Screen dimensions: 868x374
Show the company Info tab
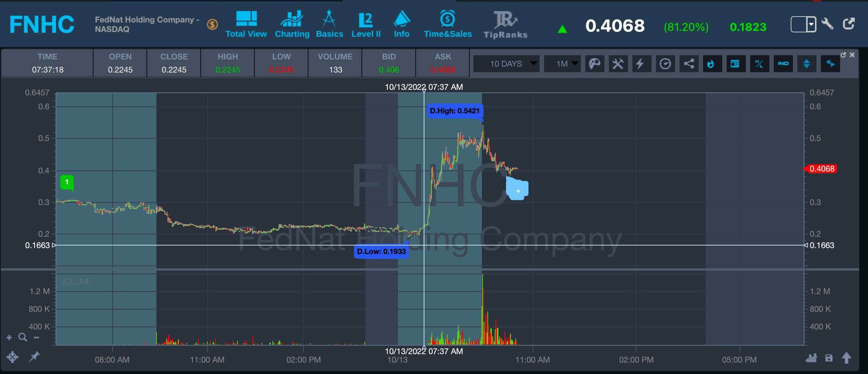[401, 24]
